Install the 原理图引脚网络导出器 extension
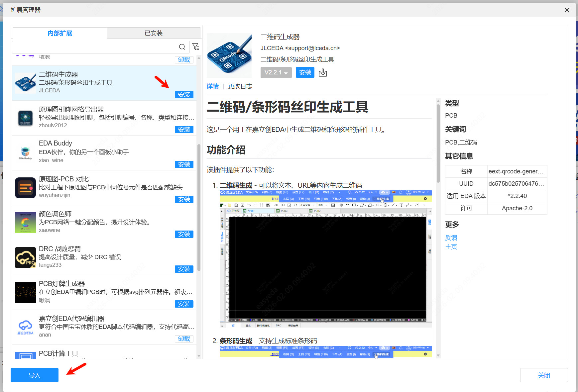 point(184,130)
